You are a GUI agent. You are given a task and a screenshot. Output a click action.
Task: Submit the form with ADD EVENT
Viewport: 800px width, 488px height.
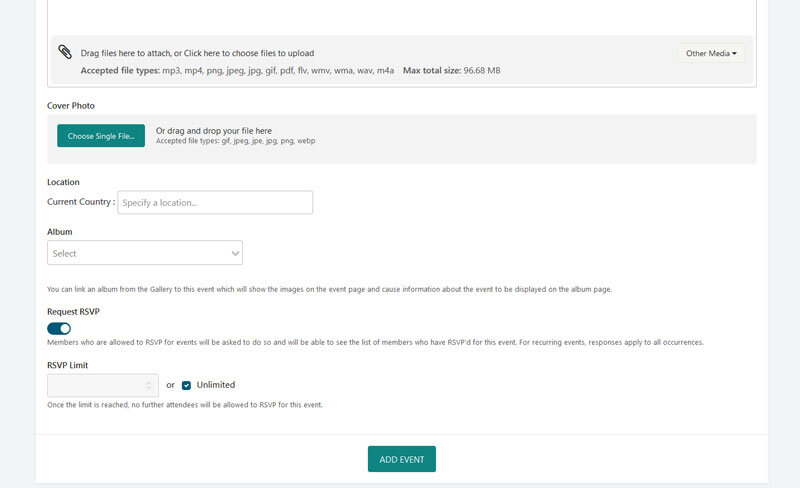pyautogui.click(x=402, y=459)
